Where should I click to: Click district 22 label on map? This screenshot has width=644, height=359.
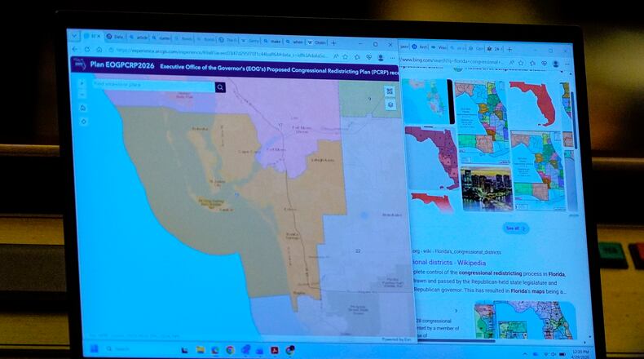pyautogui.click(x=358, y=250)
